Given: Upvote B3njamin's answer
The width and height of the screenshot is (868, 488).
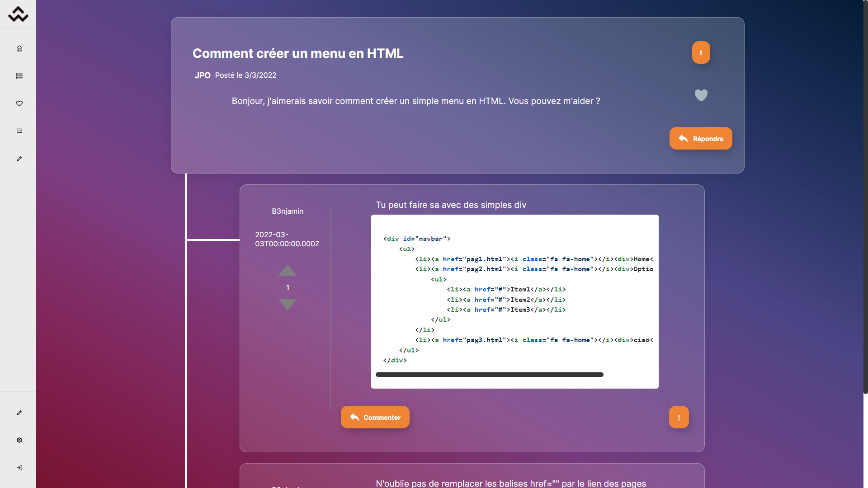Looking at the screenshot, I should (288, 270).
